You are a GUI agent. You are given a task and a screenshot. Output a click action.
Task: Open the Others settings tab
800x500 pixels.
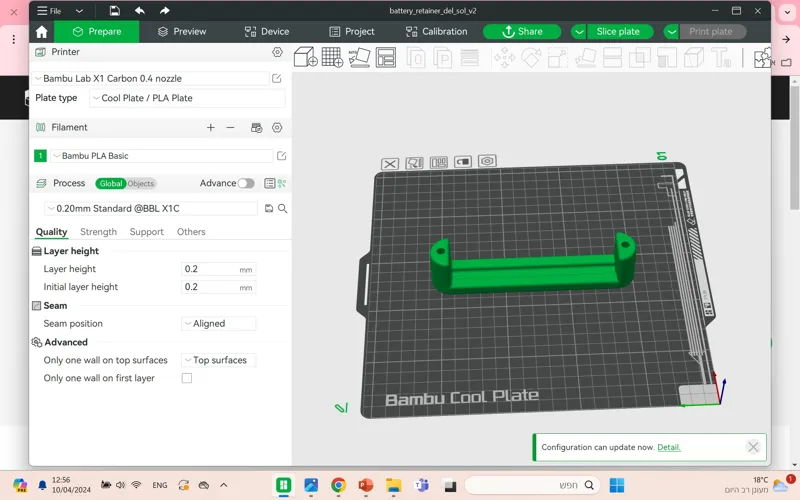(x=191, y=232)
